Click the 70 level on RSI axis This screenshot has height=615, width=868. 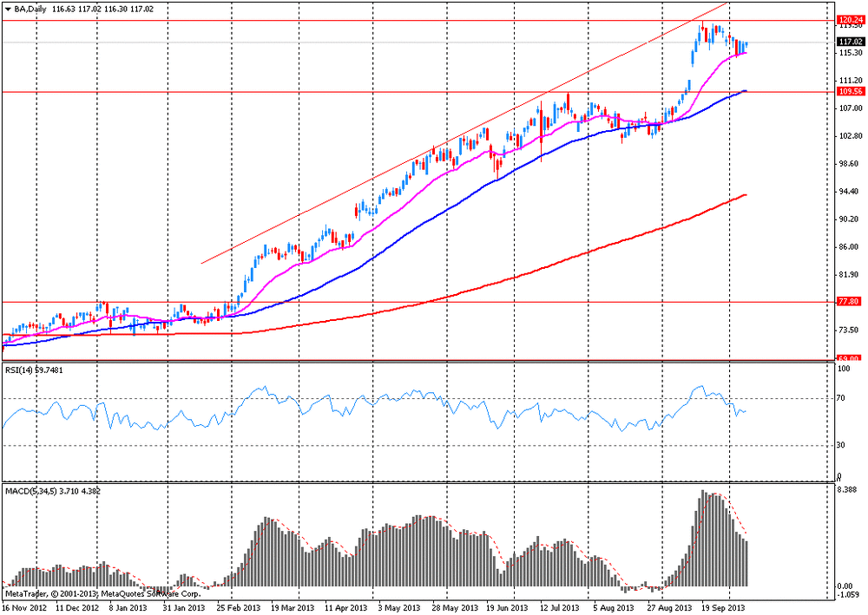(841, 398)
